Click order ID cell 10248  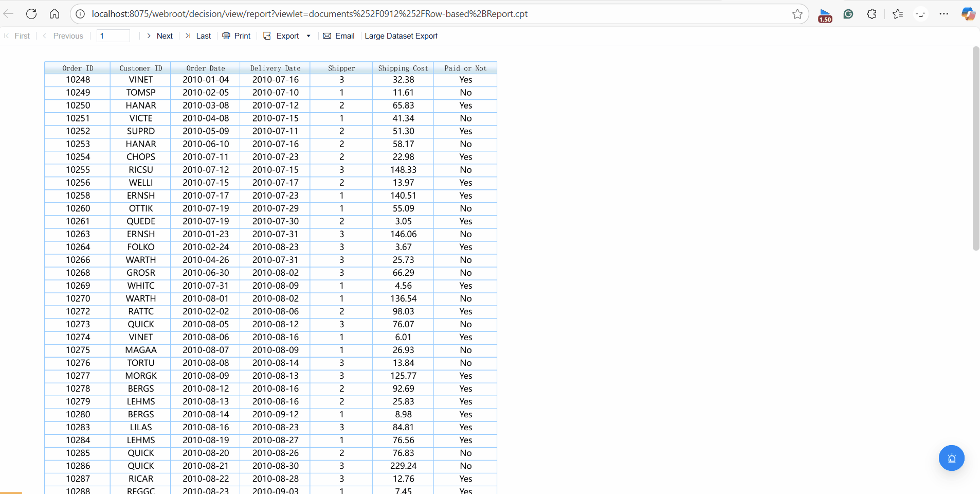78,80
